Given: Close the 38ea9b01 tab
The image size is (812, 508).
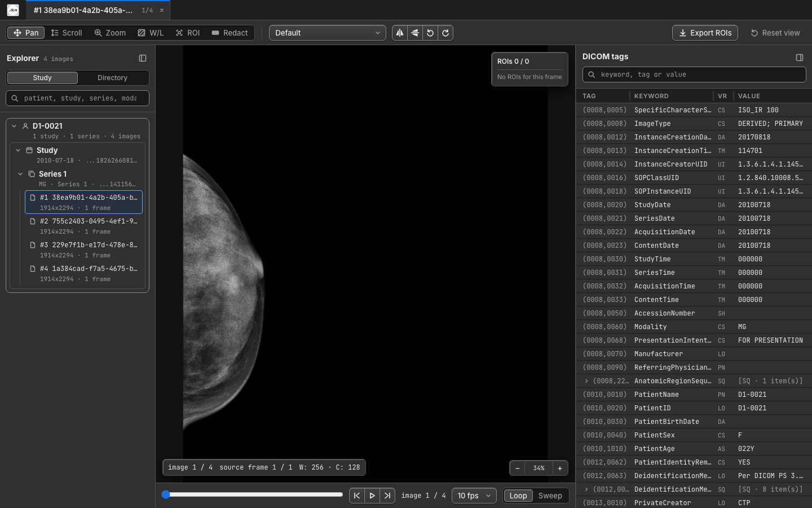Looking at the screenshot, I should pos(162,10).
